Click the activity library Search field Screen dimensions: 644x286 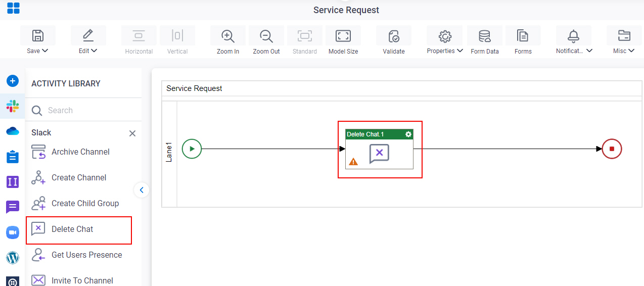click(83, 110)
